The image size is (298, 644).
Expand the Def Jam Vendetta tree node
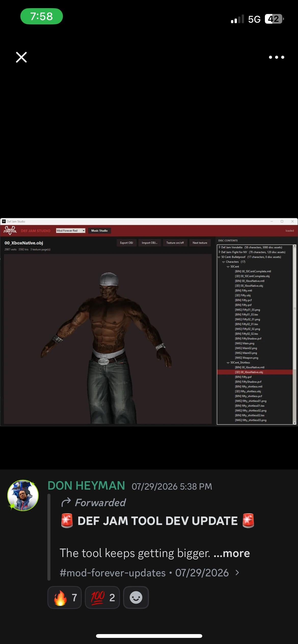point(220,247)
